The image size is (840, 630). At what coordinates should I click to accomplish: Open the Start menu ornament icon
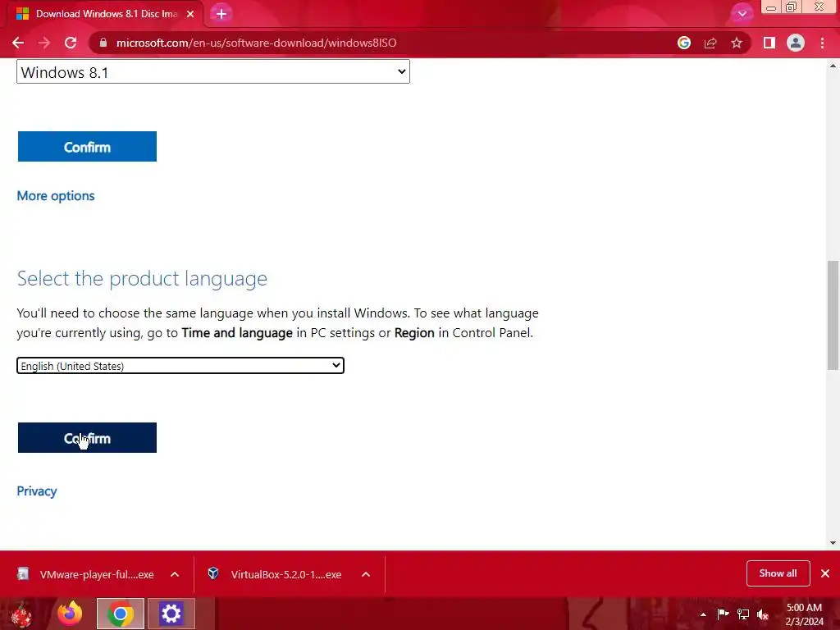21,614
